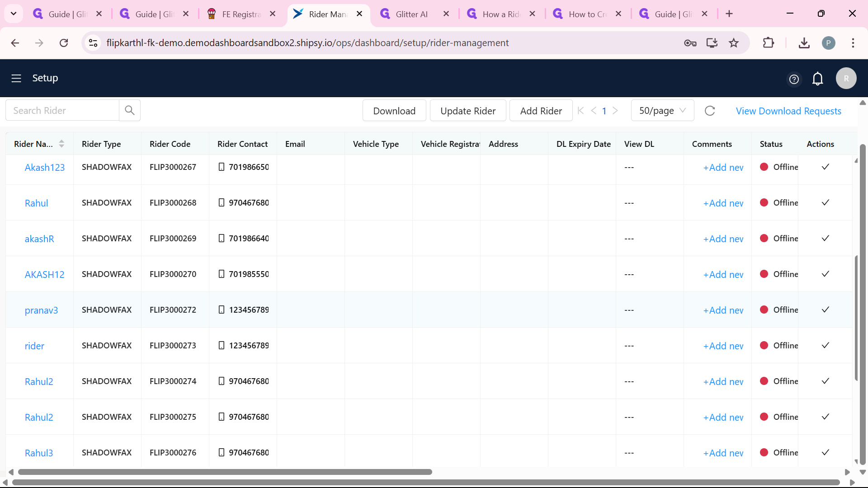Click the checkmark action for FLIP3000275 row
This screenshot has width=868, height=488.
pos(826,417)
